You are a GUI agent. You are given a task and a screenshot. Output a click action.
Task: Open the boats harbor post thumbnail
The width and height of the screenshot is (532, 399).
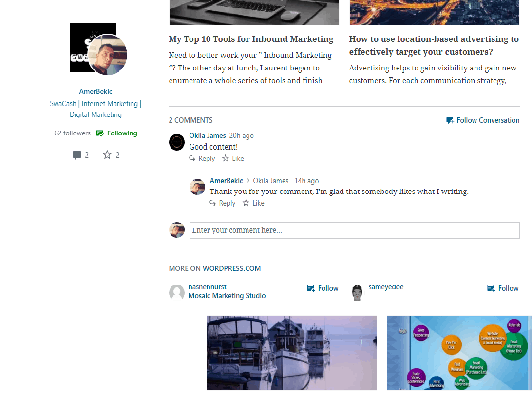tap(292, 353)
